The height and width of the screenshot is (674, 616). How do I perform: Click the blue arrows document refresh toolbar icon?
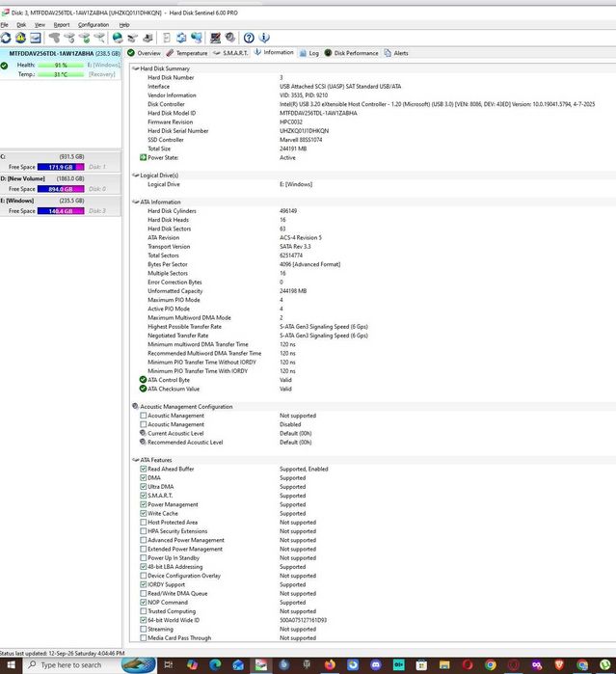pos(181,38)
